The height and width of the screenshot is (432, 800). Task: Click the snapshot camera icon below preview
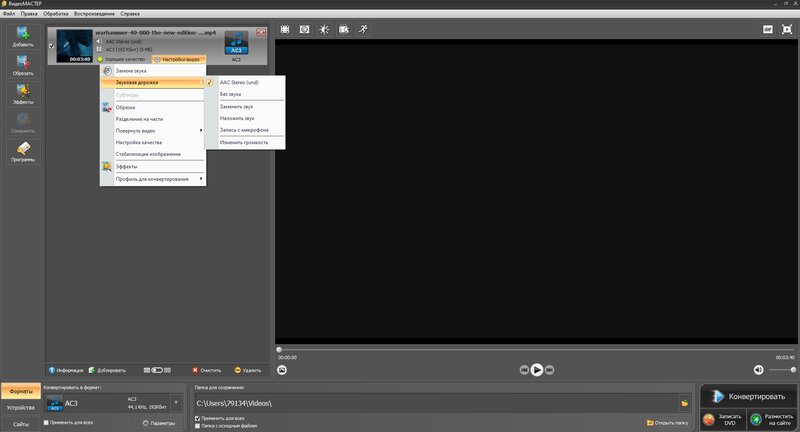point(283,369)
